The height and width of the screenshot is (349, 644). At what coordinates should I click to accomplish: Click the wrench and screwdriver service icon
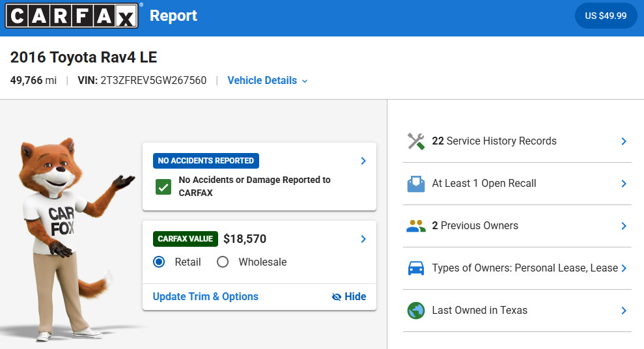[415, 141]
